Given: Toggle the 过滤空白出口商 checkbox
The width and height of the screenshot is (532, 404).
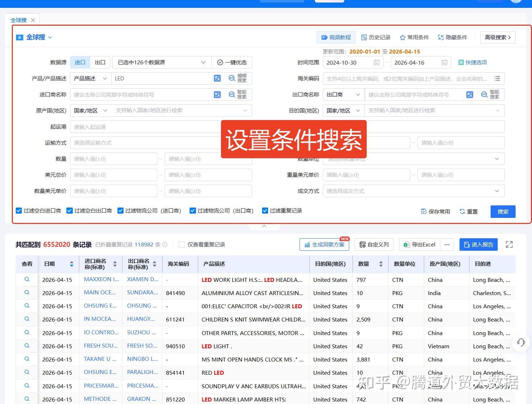Looking at the screenshot, I should [70, 211].
